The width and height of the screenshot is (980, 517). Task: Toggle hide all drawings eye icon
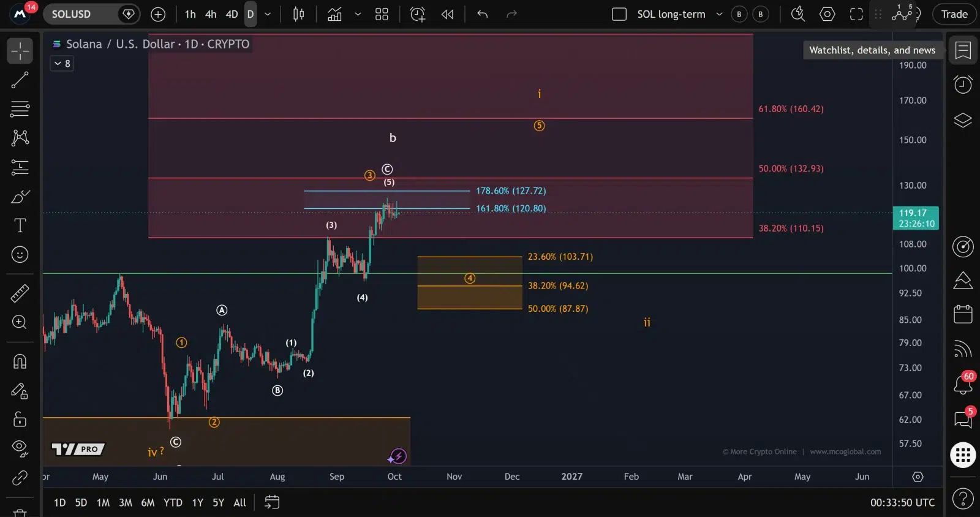[20, 448]
